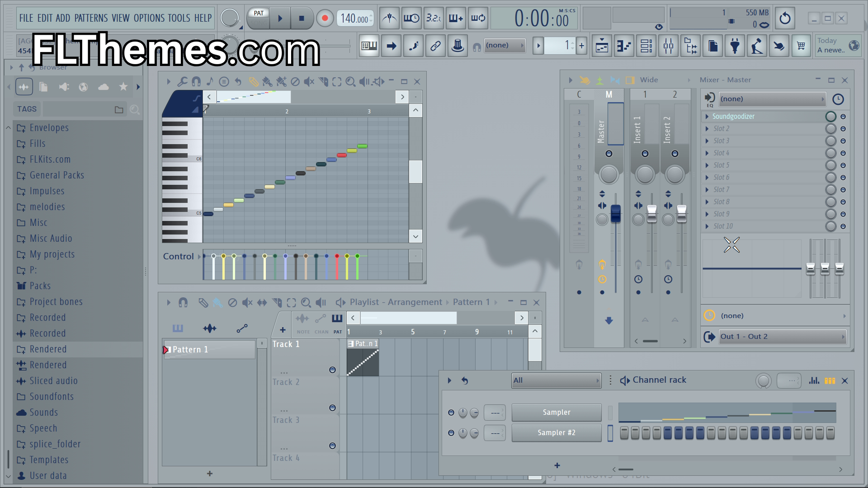The height and width of the screenshot is (488, 868).
Task: Click the Channel rack undo arrow icon
Action: tap(465, 380)
